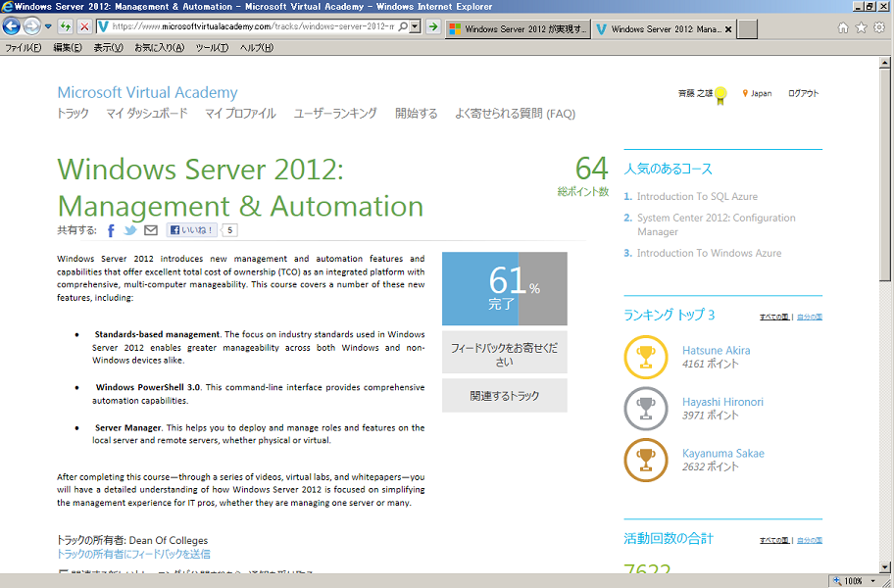894x588 pixels.
Task: Refresh the page from the address bar
Action: (x=65, y=26)
